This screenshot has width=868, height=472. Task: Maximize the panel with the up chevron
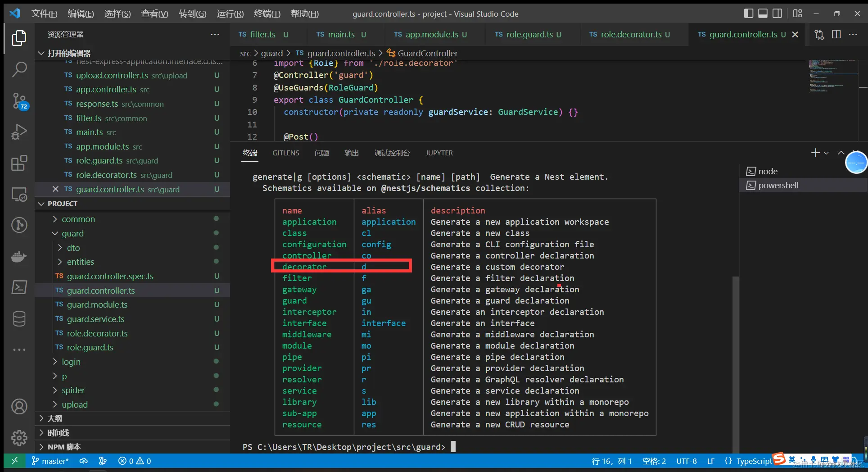[841, 153]
